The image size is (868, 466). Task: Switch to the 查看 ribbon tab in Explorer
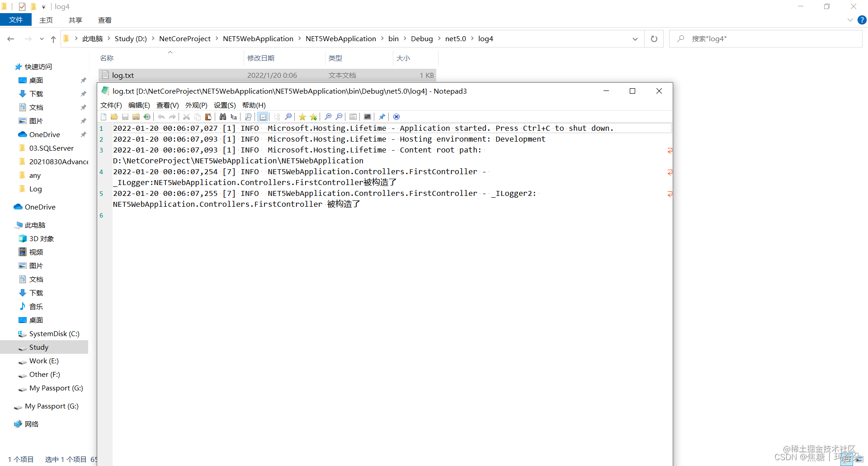pos(105,20)
